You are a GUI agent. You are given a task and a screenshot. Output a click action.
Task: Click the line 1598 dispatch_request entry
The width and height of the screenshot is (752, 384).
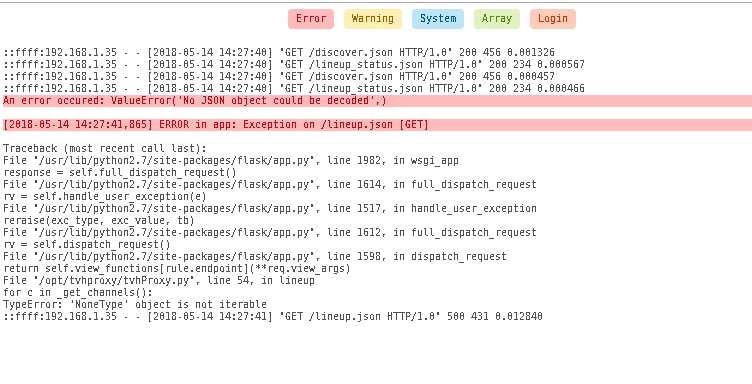[255, 256]
